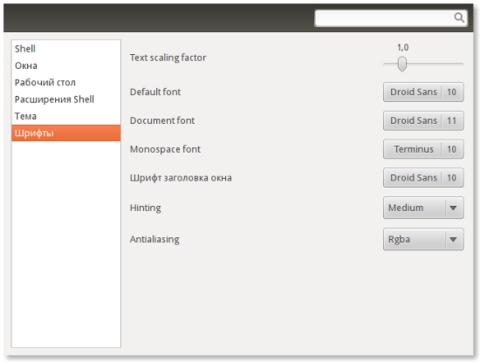Pick the Monospace font Terminus button

tap(423, 149)
